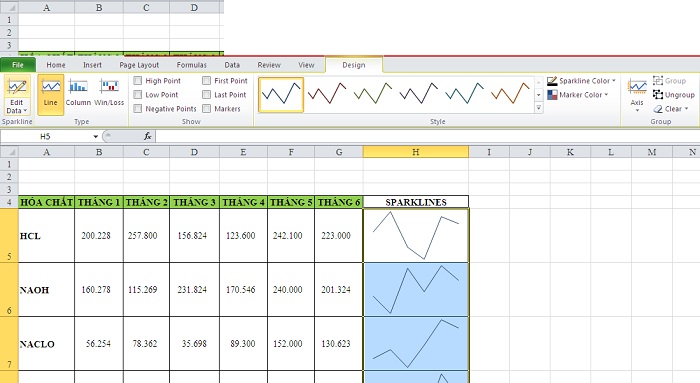Screen dimensions: 700x383
Task: Select the NAOH sparkline cell
Action: click(416, 290)
